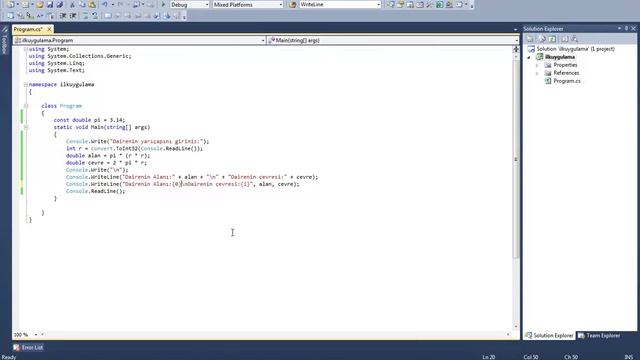Viewport: 640px width, 360px height.
Task: Click the Uncomment Selection icon
Action: point(95,16)
